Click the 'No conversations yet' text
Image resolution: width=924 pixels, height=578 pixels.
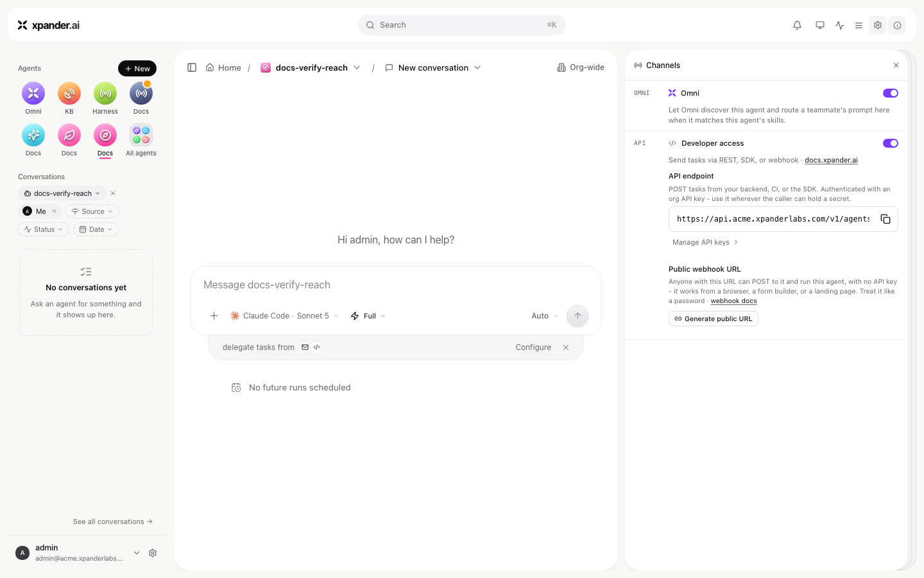click(x=86, y=288)
